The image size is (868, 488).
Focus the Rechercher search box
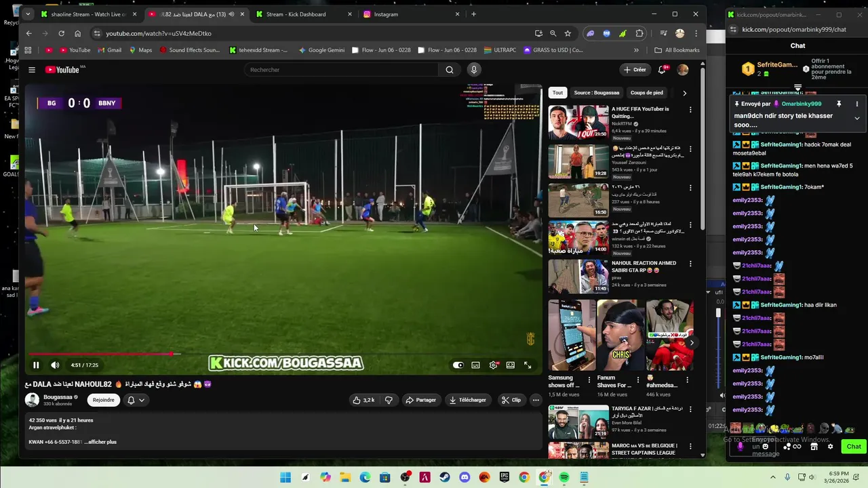342,70
